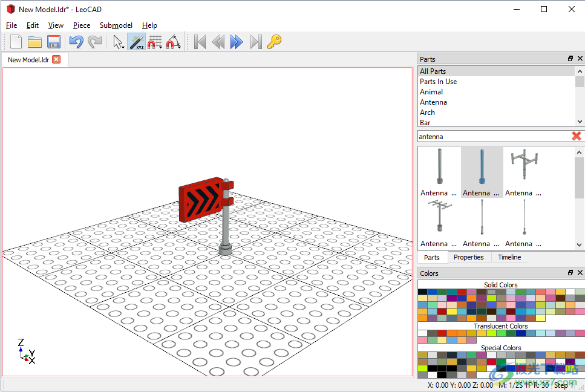Go to the first step

click(200, 42)
